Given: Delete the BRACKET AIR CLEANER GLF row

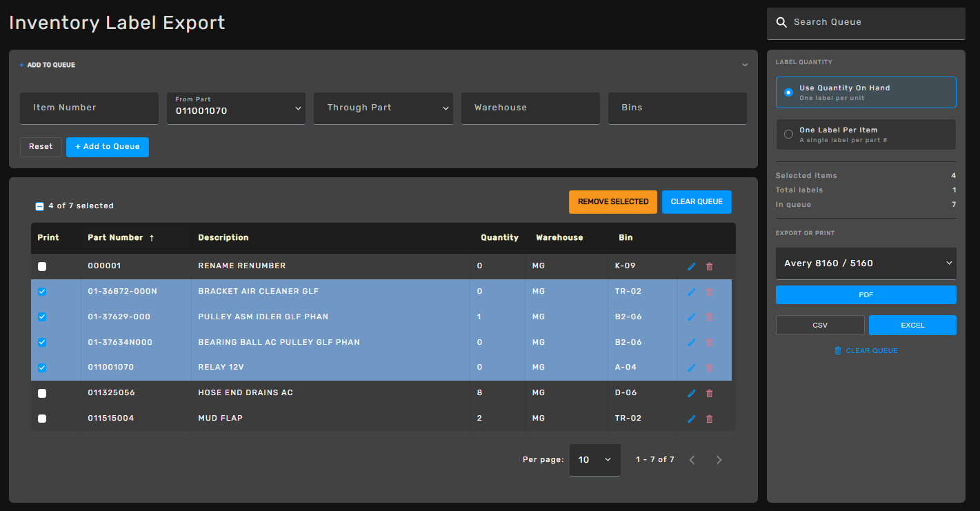Looking at the screenshot, I should pyautogui.click(x=710, y=292).
